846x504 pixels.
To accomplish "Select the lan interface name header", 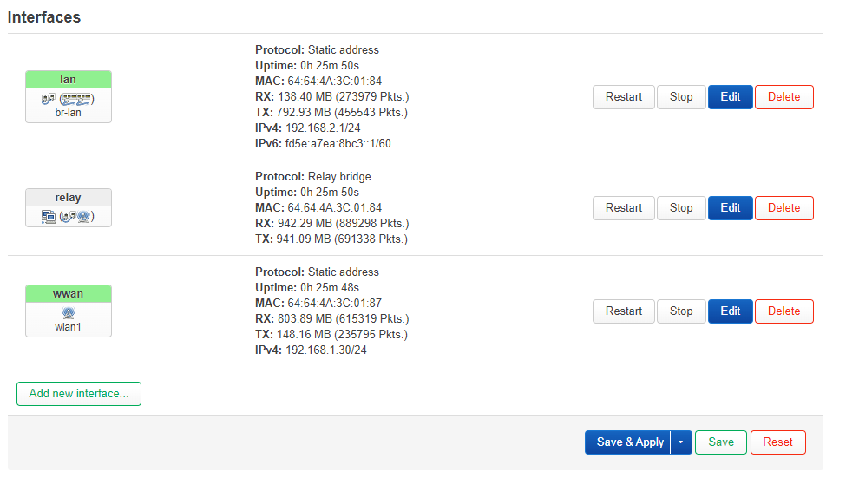I will 69,80.
